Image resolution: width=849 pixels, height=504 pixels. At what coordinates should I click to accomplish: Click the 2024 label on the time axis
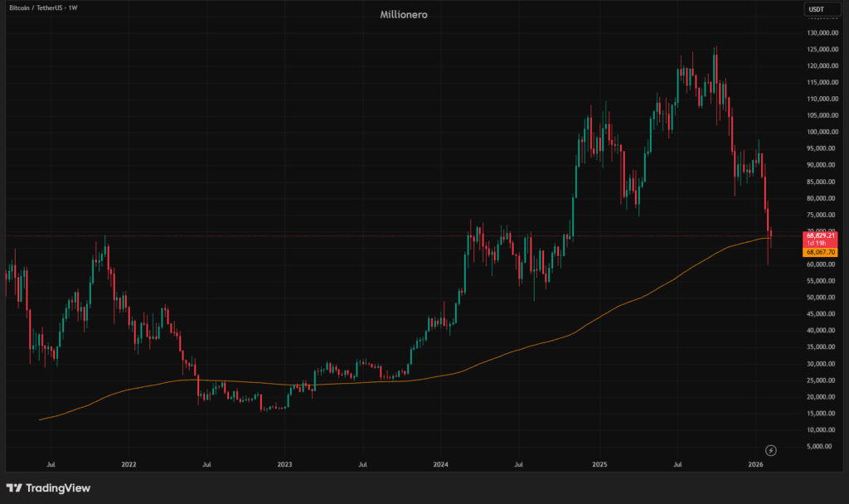(x=440, y=466)
